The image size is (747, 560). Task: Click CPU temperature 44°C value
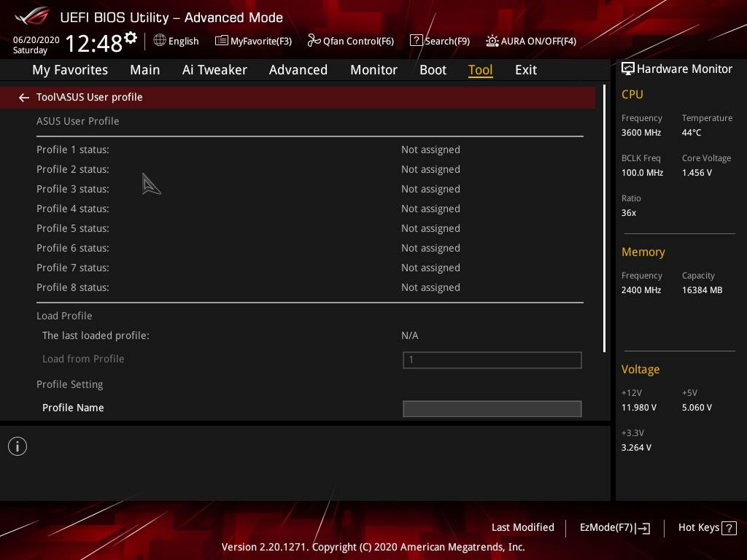692,133
